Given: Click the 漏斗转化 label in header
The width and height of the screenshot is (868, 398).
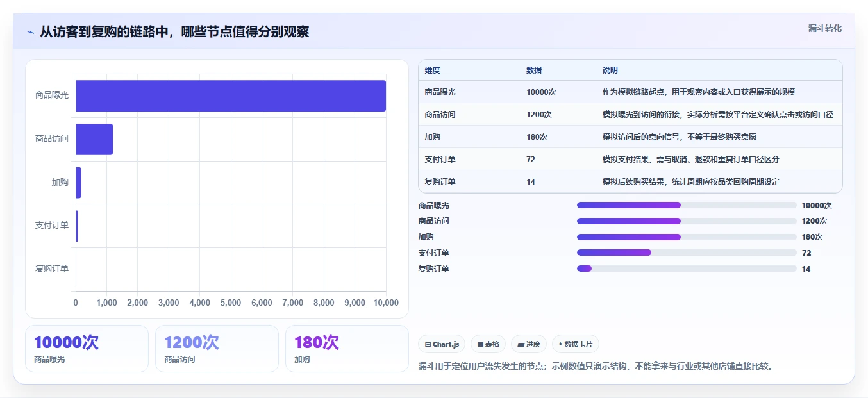Looking at the screenshot, I should point(825,29).
